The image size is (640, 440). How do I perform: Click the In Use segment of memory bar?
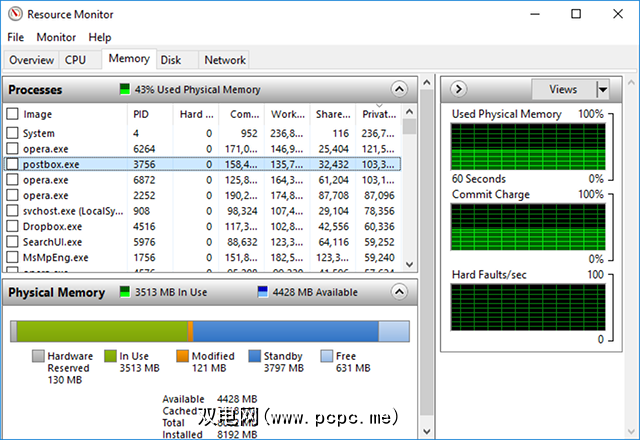pyautogui.click(x=102, y=331)
